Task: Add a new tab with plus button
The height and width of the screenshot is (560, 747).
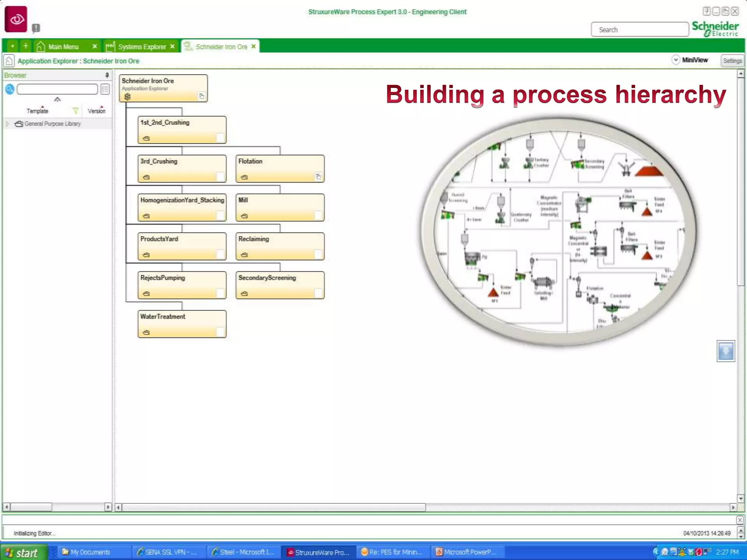Action: coord(26,46)
